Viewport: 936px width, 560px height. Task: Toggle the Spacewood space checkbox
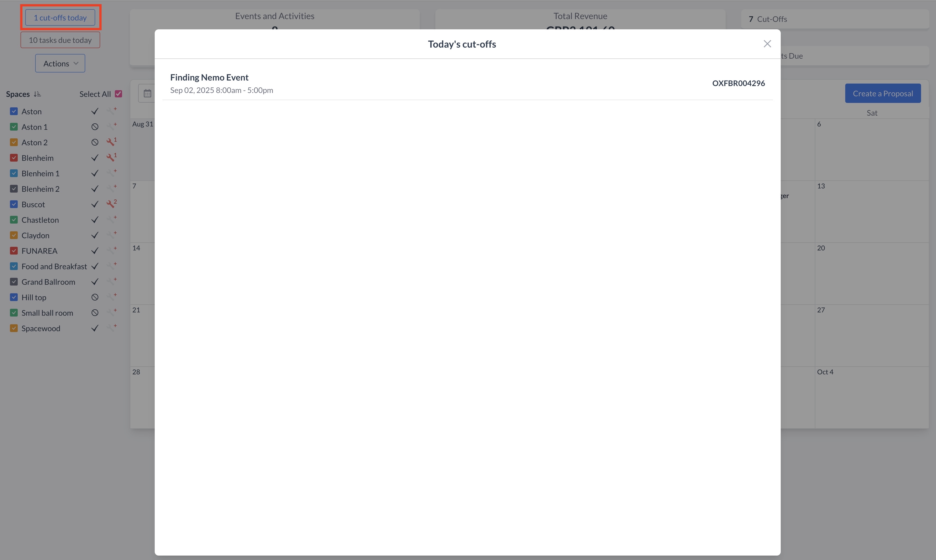pyautogui.click(x=14, y=328)
